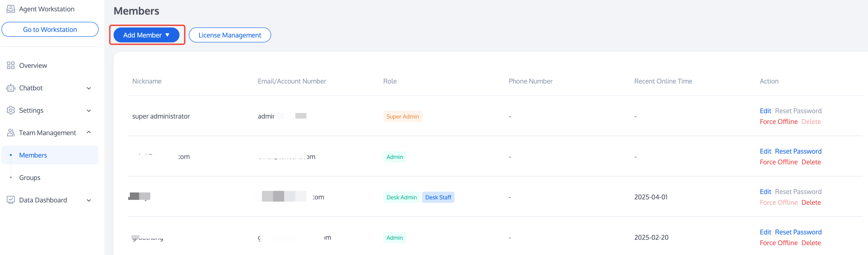Image resolution: width=868 pixels, height=255 pixels.
Task: Select Members in the sidebar
Action: 33,155
